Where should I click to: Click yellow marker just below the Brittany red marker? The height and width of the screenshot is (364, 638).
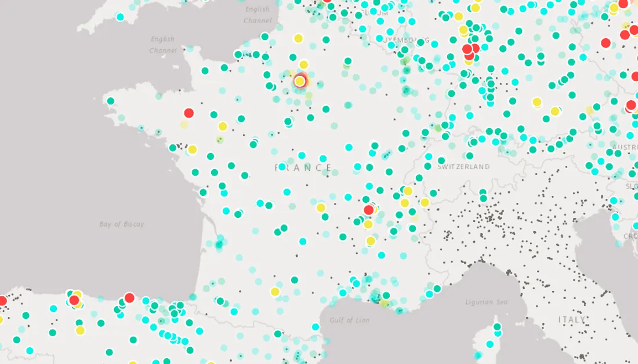coord(223,126)
